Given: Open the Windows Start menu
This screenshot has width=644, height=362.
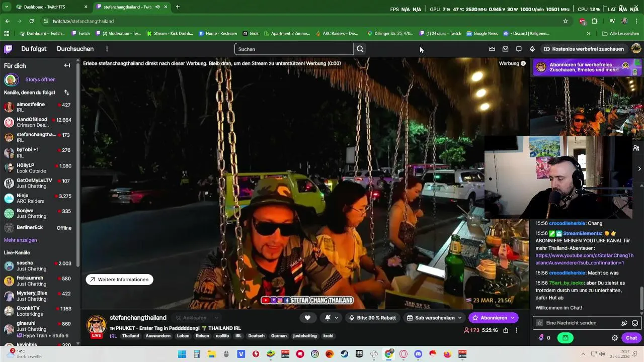Looking at the screenshot, I should click(182, 354).
